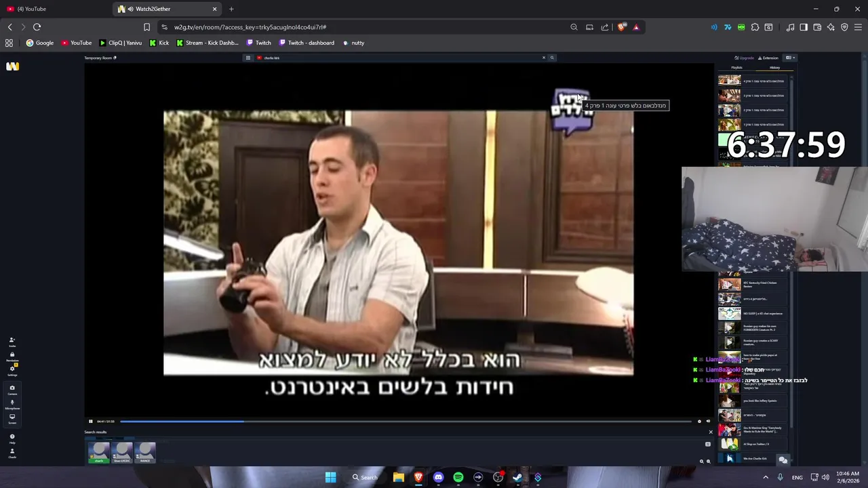Viewport: 868px width, 488px height.
Task: Switch to the History tab
Action: tap(774, 68)
